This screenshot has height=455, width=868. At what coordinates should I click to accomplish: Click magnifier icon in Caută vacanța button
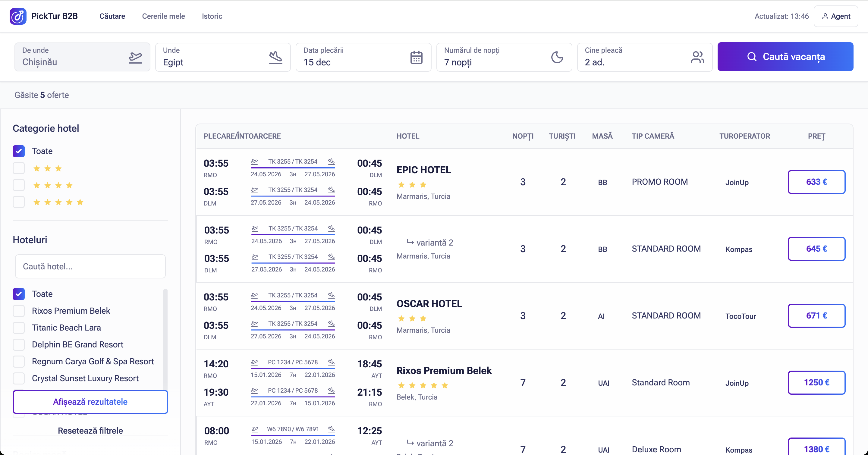(x=752, y=57)
